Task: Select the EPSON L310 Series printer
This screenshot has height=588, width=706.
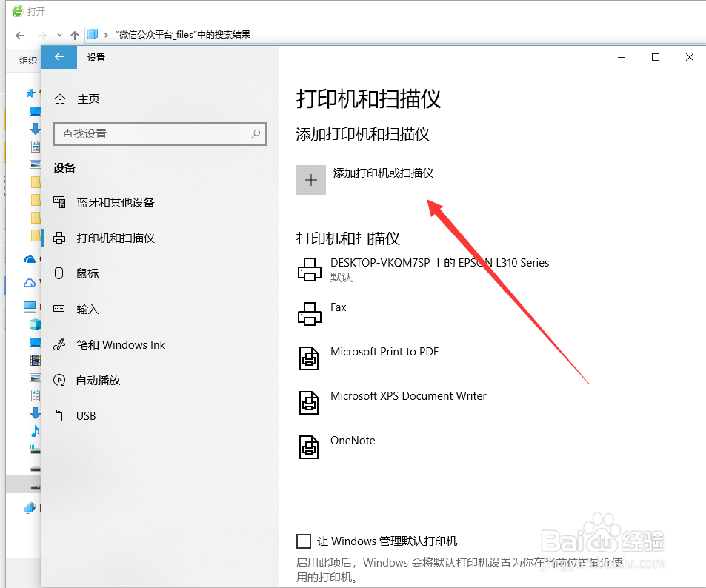Action: (x=439, y=262)
